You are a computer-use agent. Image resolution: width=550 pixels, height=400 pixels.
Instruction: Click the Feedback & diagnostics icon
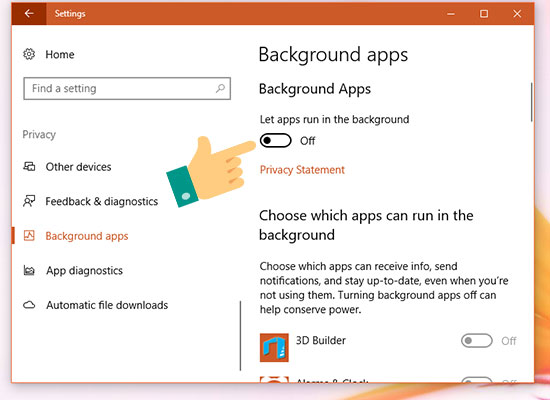[29, 201]
